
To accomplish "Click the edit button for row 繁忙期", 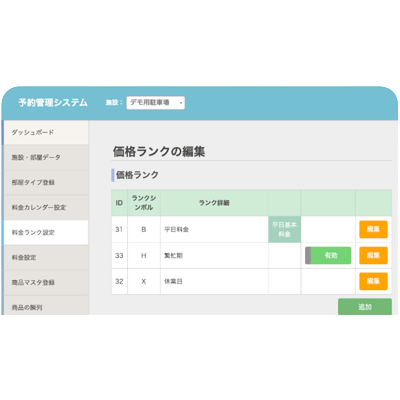I will click(373, 256).
